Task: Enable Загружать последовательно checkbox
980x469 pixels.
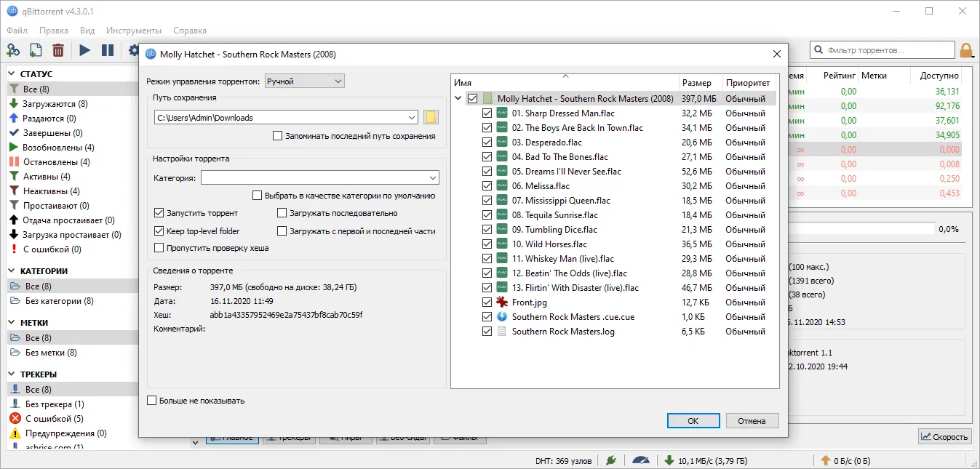Action: [x=282, y=213]
